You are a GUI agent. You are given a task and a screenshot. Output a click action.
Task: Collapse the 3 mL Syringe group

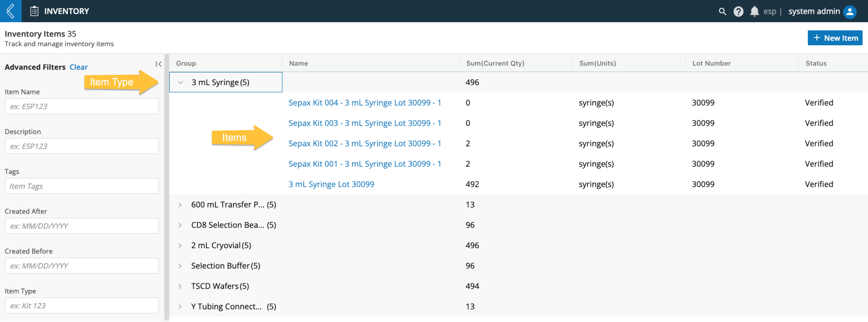[180, 82]
